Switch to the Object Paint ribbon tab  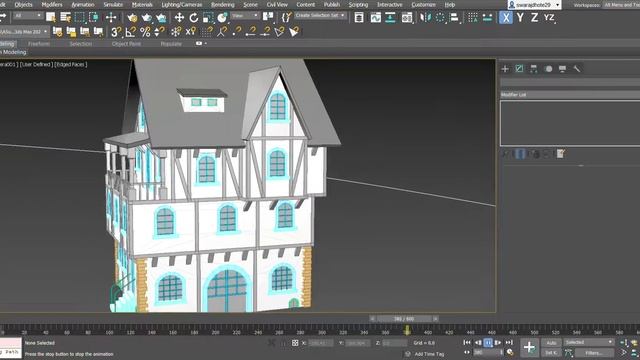[126, 44]
